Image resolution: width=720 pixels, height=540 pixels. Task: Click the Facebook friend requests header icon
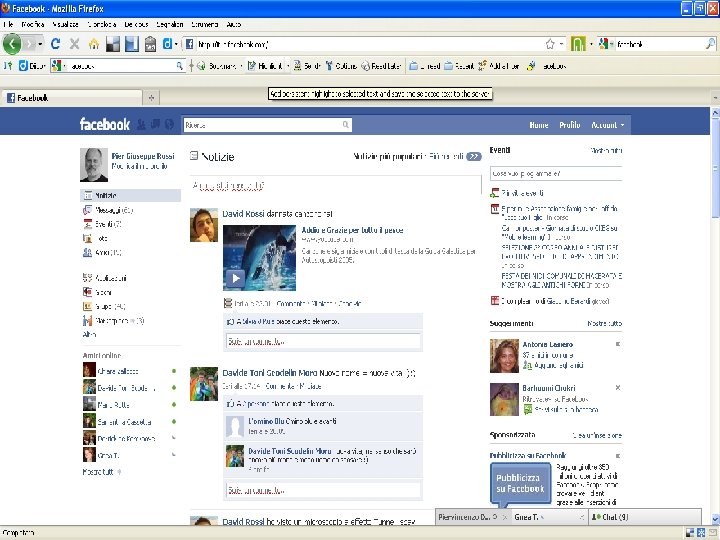click(141, 124)
